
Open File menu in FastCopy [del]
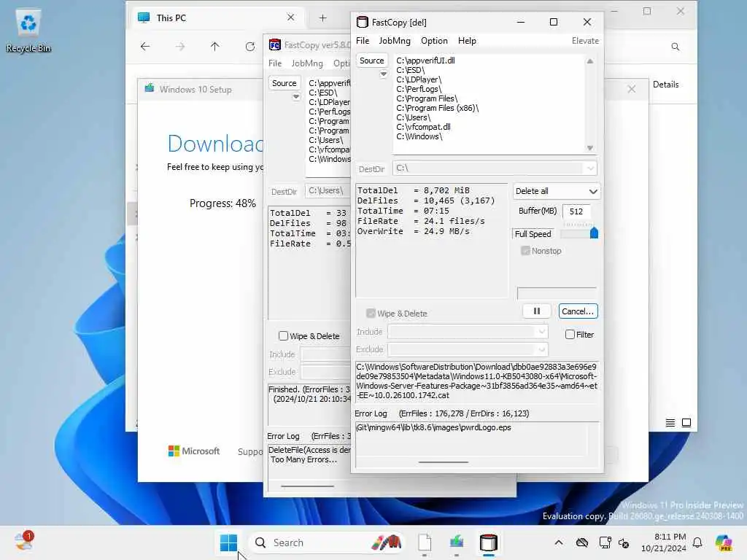[x=363, y=41]
